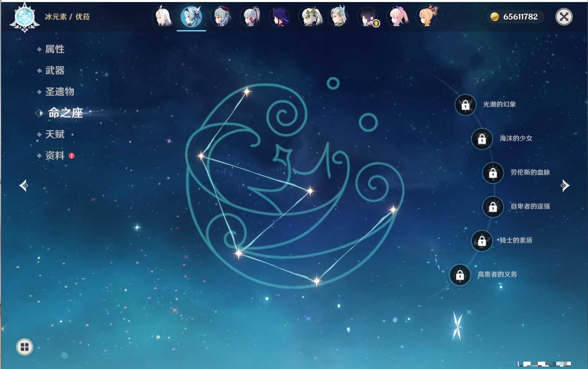This screenshot has width=588, height=369.
Task: Click the Cryo snowflake element emblem
Action: [x=24, y=17]
